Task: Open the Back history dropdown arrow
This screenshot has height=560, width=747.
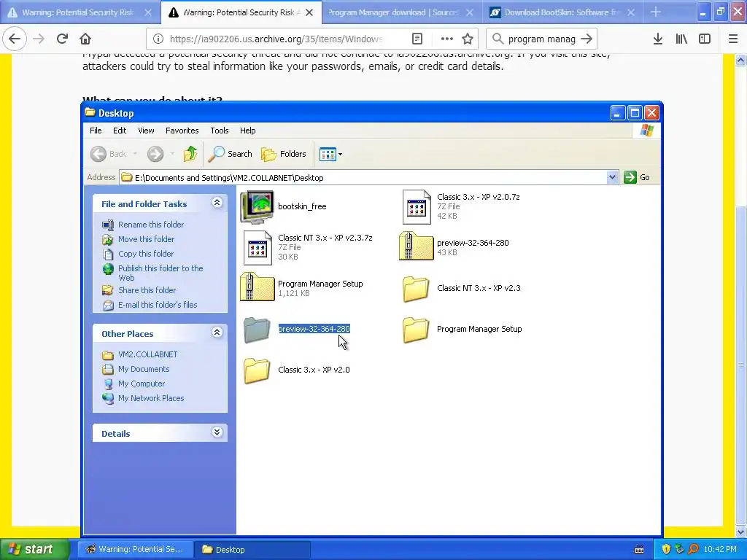Action: pos(135,154)
